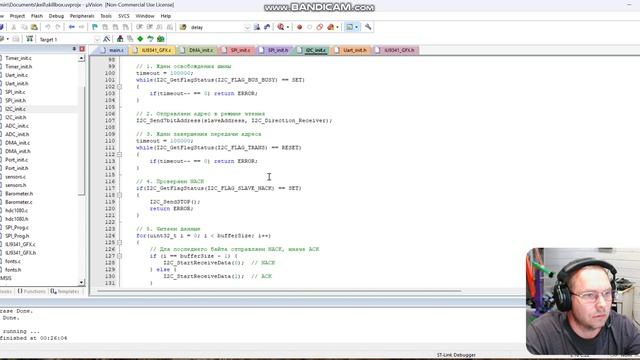Insert a bookmark with the flag icon
This screenshot has height=360, width=640.
pos(95,27)
